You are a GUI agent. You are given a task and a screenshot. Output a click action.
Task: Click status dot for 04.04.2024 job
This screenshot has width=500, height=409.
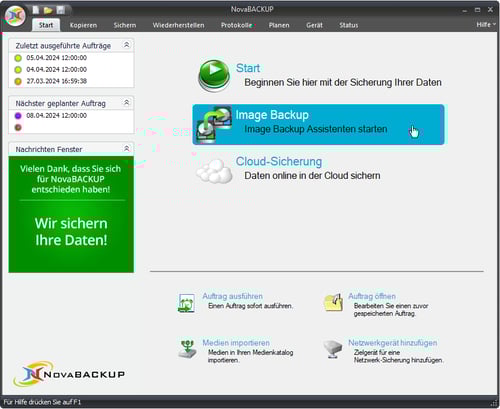[18, 70]
